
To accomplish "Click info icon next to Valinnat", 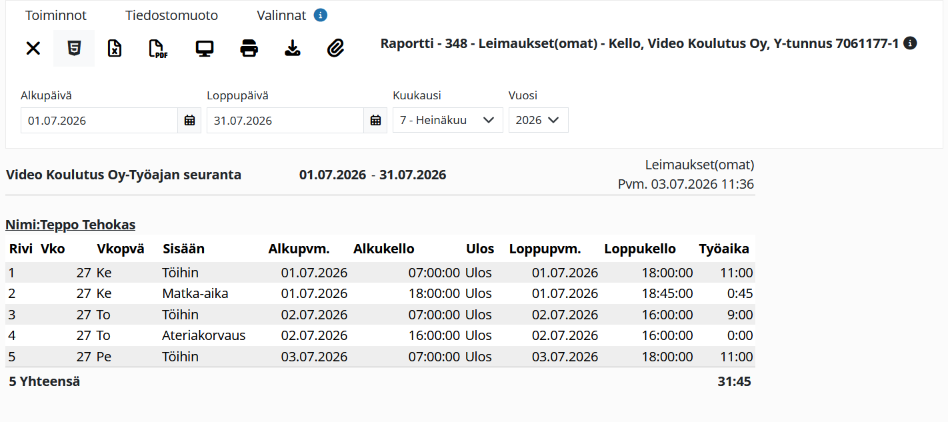I will click(321, 15).
